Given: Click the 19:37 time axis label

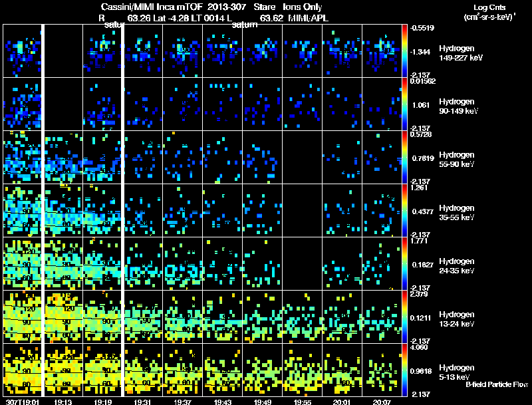Looking at the screenshot, I should [x=182, y=402].
